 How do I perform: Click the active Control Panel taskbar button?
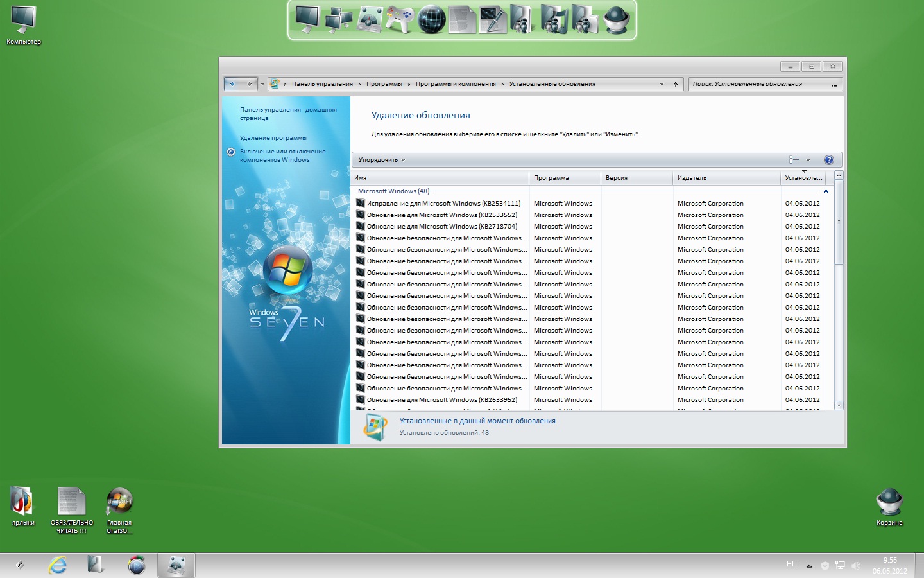pos(176,565)
